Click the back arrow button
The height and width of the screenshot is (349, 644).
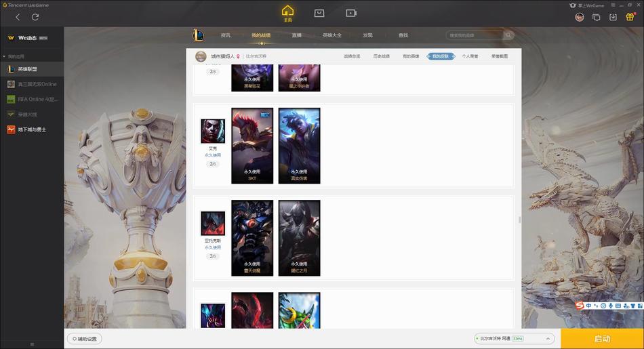pos(18,17)
